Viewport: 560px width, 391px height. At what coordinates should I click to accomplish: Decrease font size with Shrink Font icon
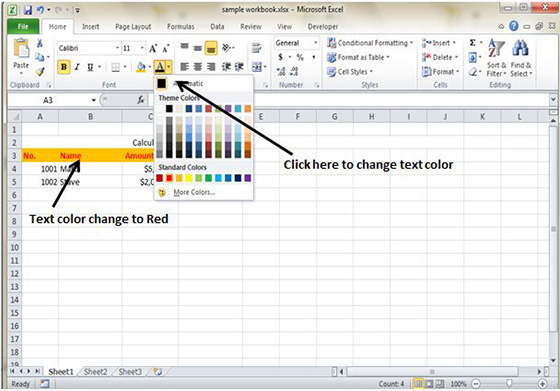click(166, 49)
